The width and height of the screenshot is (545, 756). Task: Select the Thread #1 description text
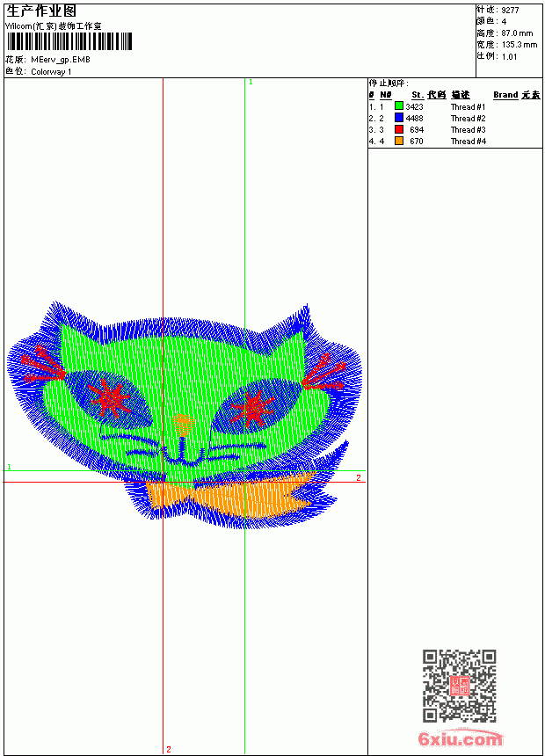point(468,107)
